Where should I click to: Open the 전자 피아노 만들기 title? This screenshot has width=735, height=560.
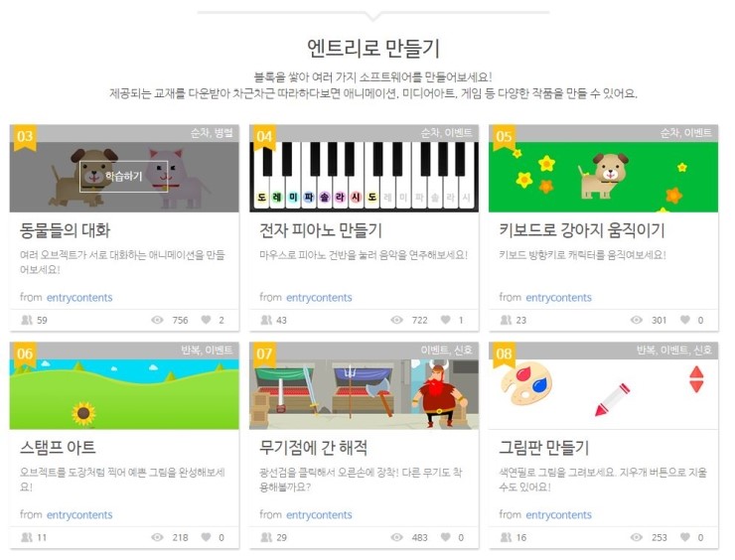tap(321, 230)
